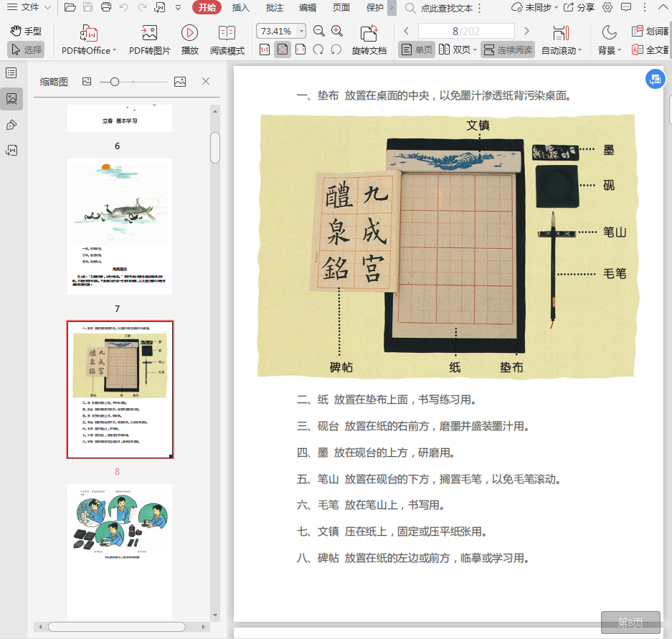672x639 pixels.
Task: Switch to the 插入 tab
Action: point(241,8)
